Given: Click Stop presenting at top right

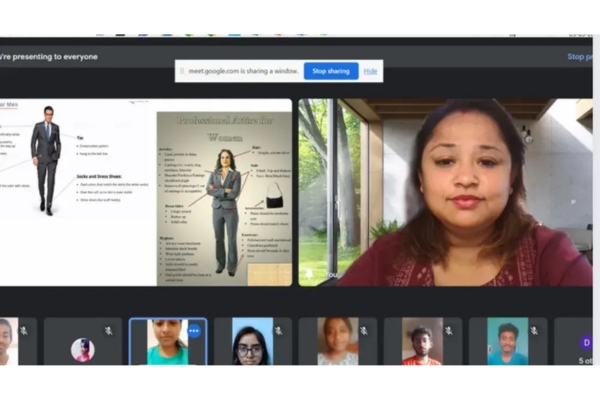Looking at the screenshot, I should [x=580, y=57].
